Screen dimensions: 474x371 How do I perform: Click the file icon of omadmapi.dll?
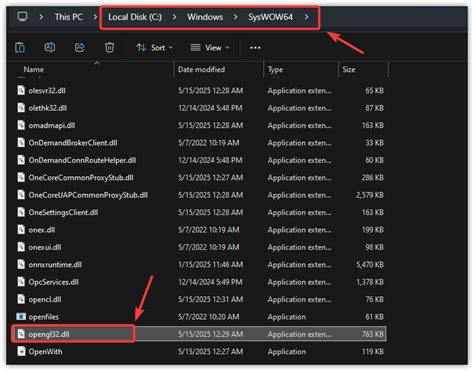[21, 125]
